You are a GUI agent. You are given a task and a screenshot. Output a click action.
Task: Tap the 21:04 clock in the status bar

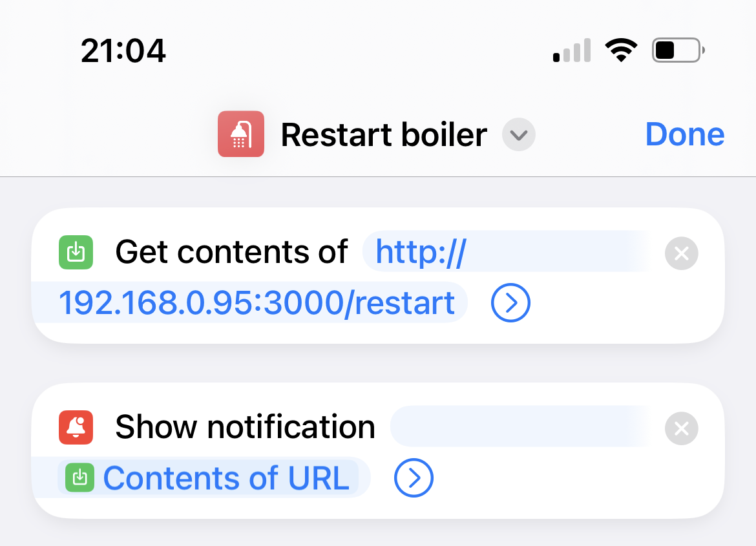(x=123, y=50)
